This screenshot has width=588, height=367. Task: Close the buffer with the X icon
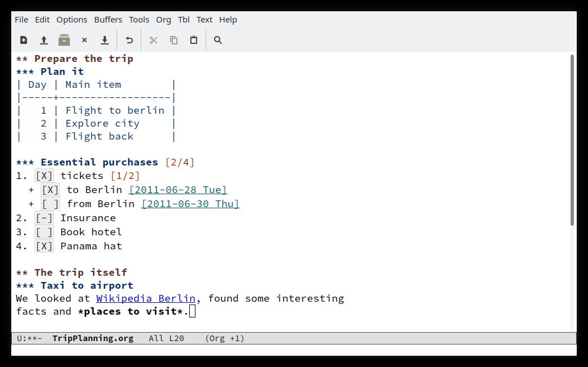84,40
